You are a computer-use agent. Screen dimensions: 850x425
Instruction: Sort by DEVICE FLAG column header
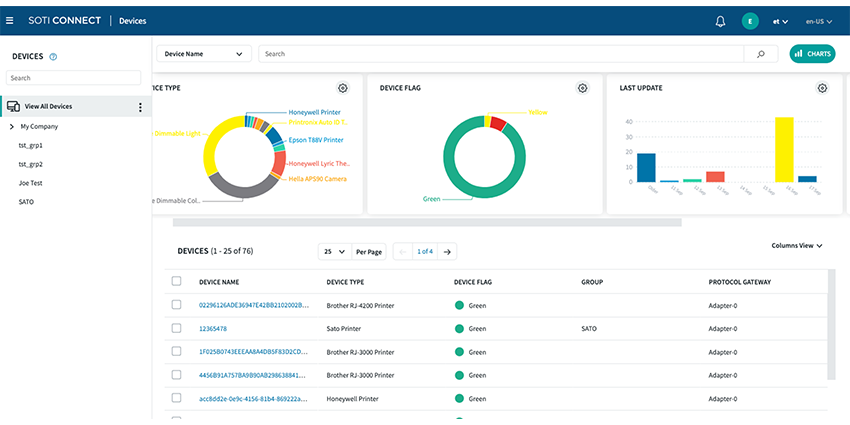click(473, 282)
